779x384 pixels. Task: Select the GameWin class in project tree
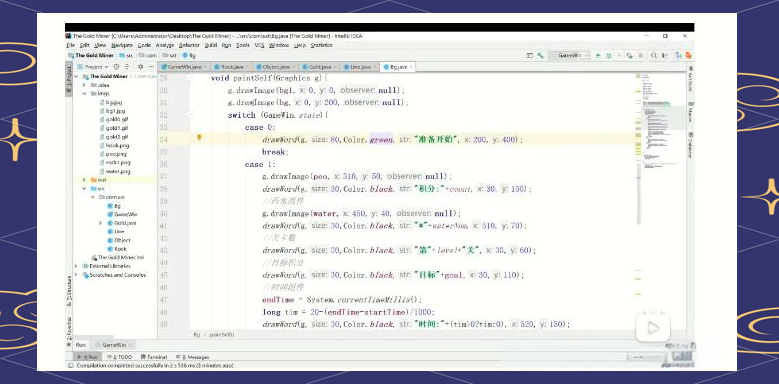coord(122,214)
